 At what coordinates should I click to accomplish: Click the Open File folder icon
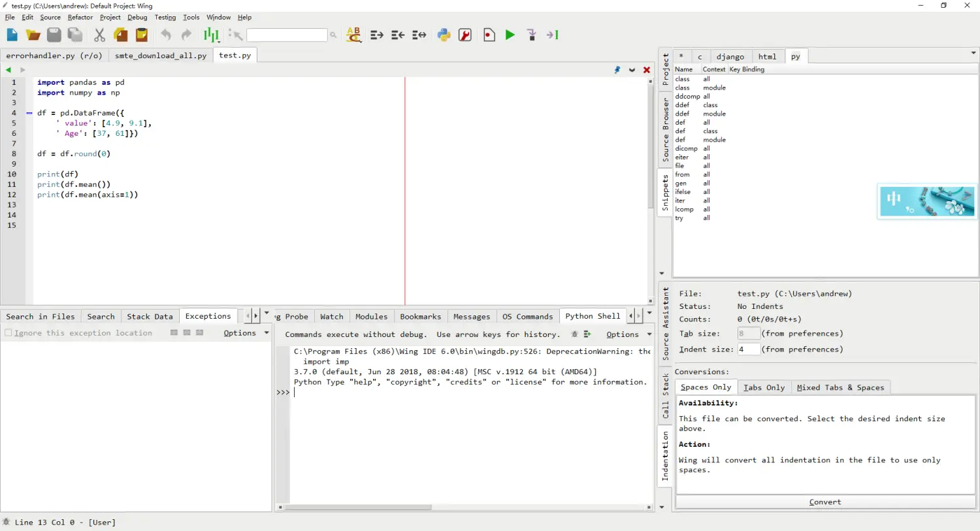point(33,35)
